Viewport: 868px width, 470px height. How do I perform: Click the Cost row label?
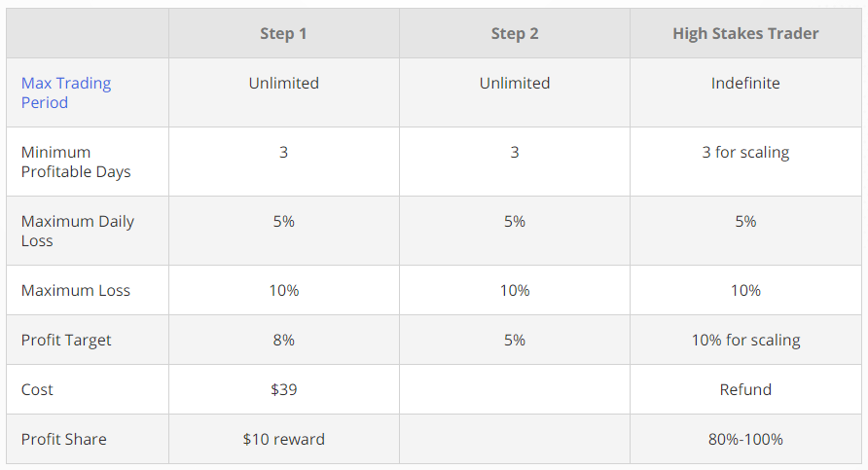(x=37, y=390)
